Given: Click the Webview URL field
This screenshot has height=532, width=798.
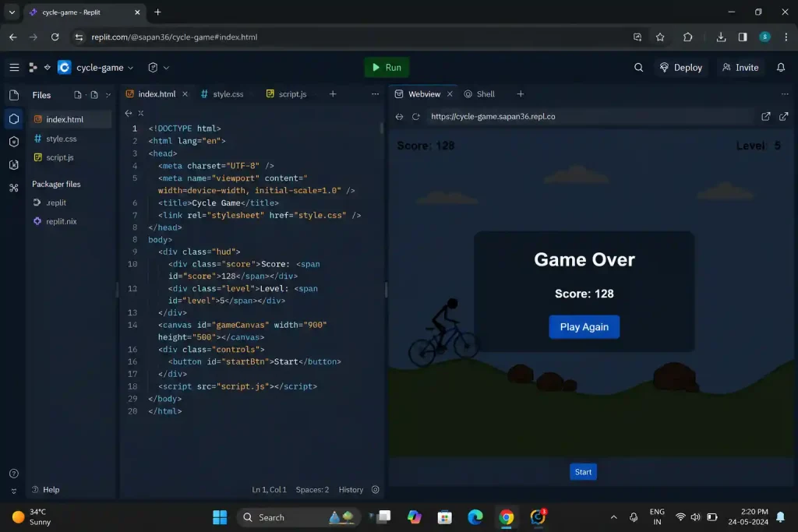Looking at the screenshot, I should coord(591,117).
